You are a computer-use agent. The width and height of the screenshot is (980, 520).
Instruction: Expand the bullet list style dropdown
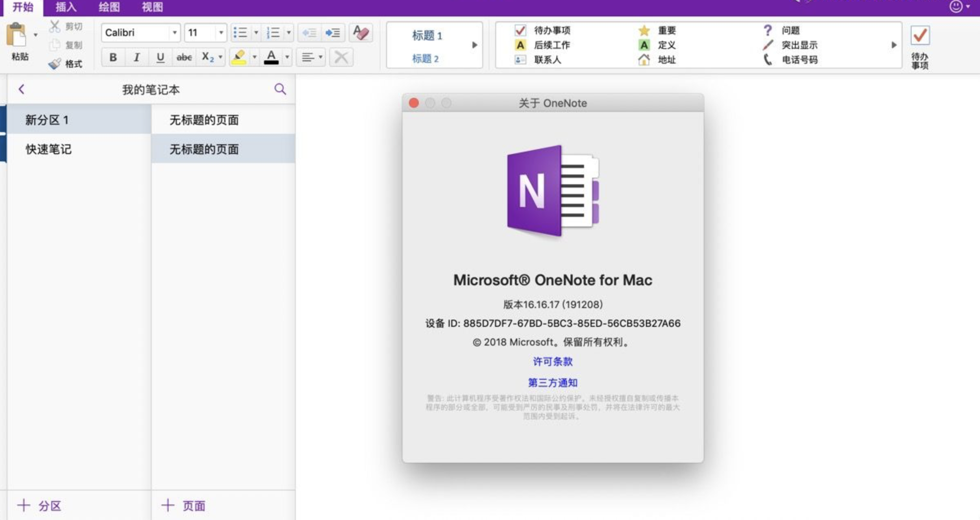tap(256, 33)
